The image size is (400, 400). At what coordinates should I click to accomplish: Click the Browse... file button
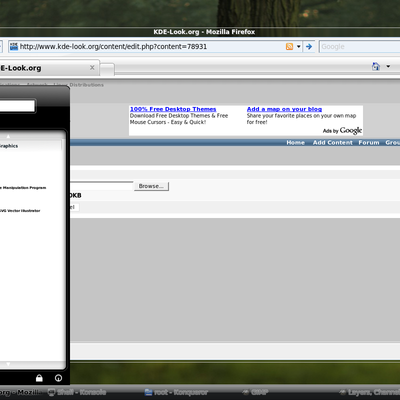pos(151,186)
